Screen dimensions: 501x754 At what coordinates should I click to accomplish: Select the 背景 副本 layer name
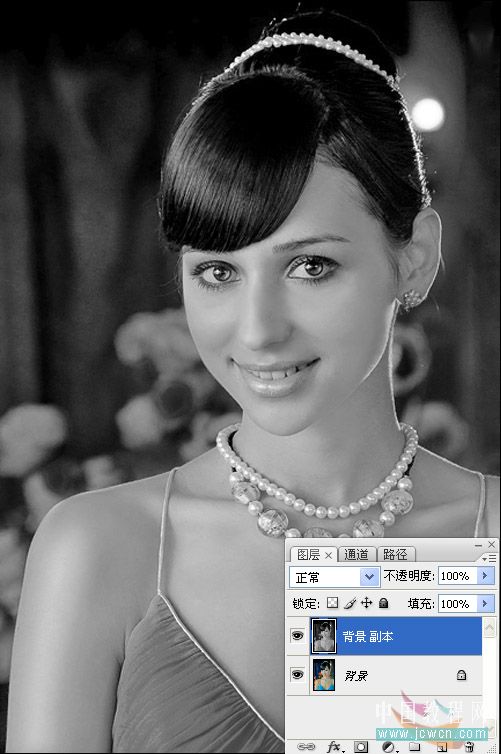coord(368,636)
